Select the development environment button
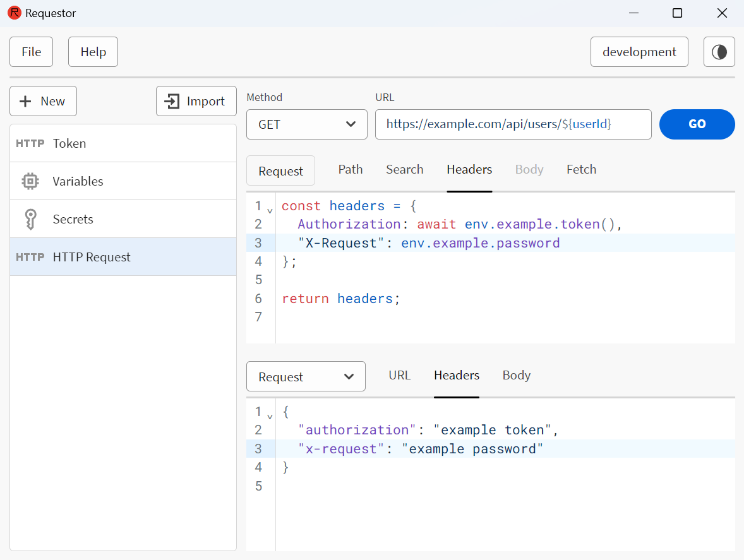 pos(639,52)
